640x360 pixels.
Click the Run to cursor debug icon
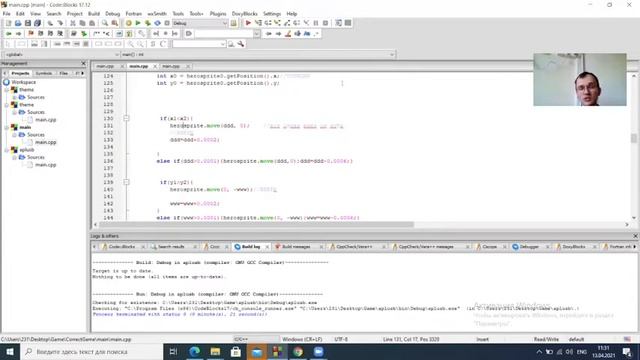tap(258, 23)
